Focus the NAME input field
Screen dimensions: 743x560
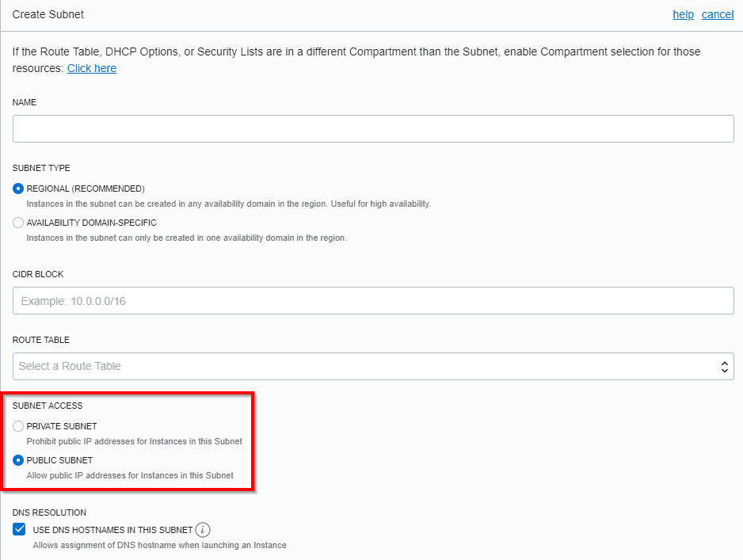click(x=373, y=128)
